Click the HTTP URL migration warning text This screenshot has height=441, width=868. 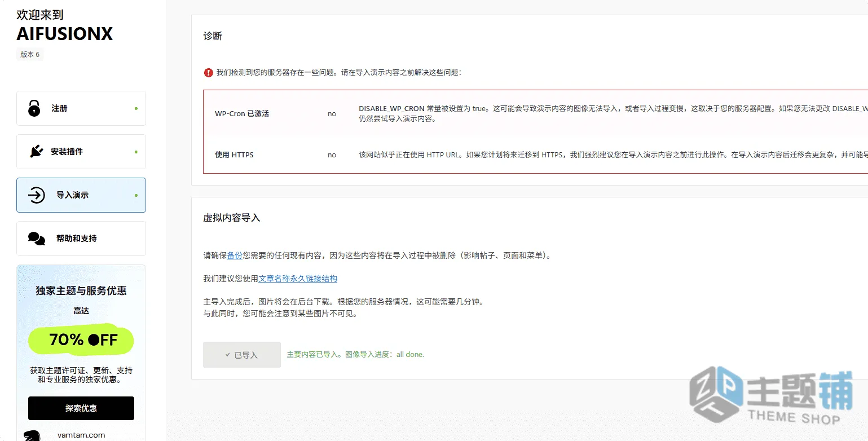click(x=613, y=155)
